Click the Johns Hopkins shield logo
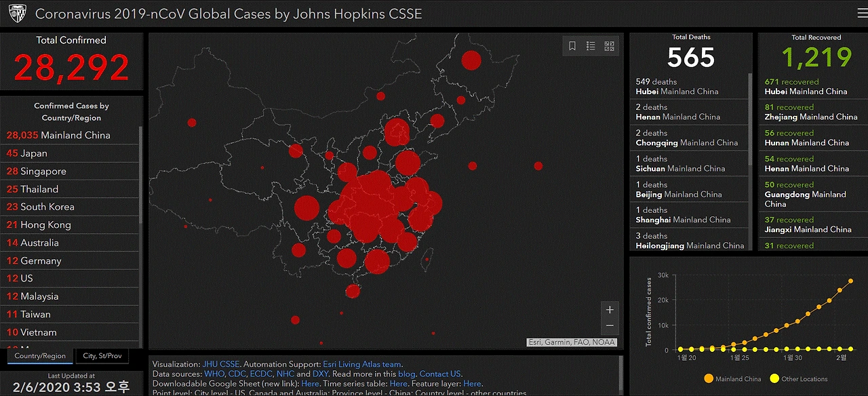868x396 pixels. 17,14
